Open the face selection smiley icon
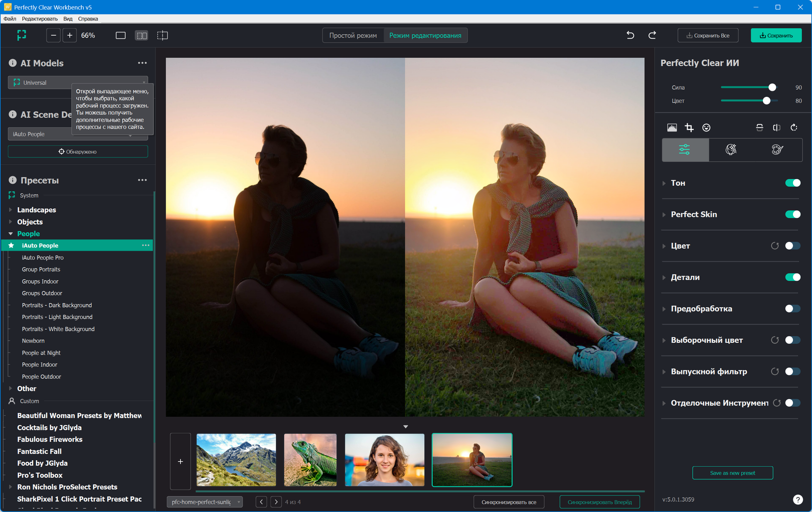Image resolution: width=812 pixels, height=512 pixels. (706, 127)
